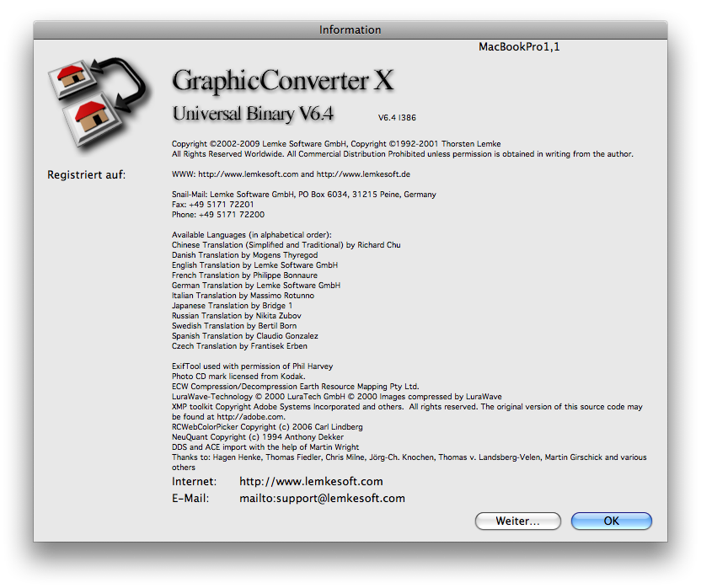The height and width of the screenshot is (588, 701).
Task: Click the Thanks to: Hagen Henke line
Action: point(409,457)
